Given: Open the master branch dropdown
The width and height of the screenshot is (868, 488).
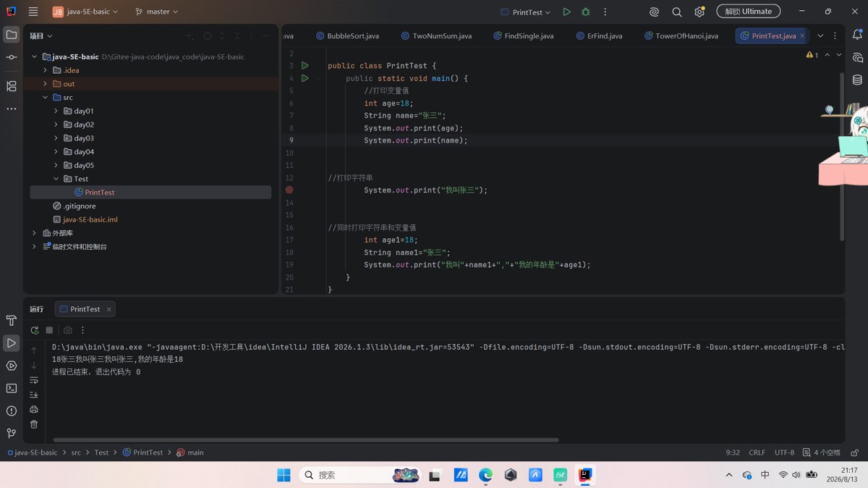Looking at the screenshot, I should click(x=156, y=12).
